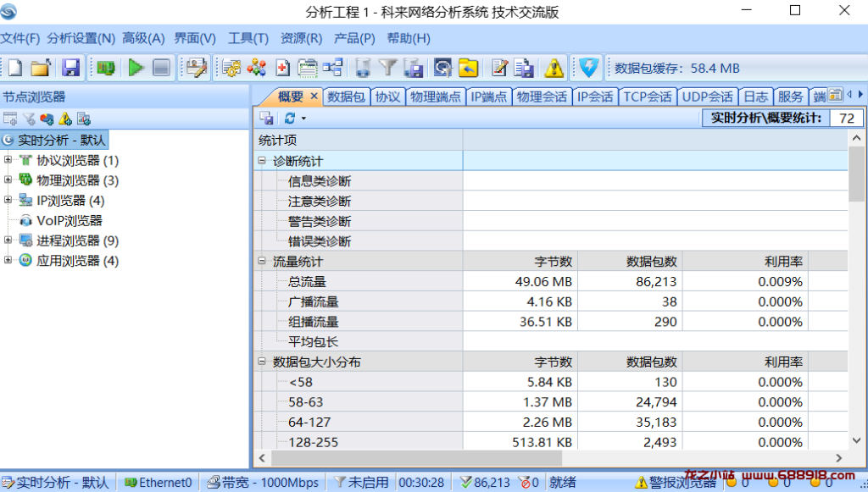Open the 帮助(H) menu
The image size is (868, 492).
pyautogui.click(x=409, y=38)
